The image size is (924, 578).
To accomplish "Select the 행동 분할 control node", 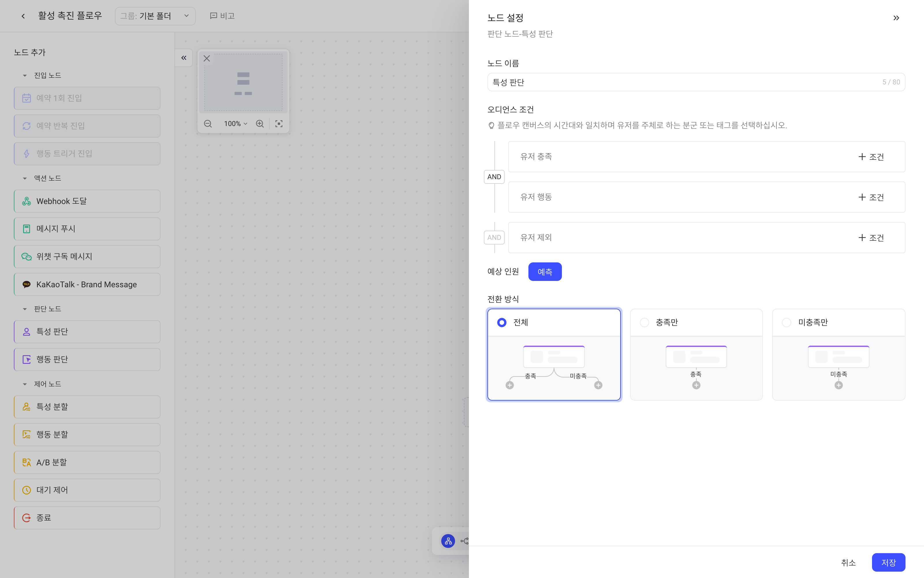I will coord(87,434).
